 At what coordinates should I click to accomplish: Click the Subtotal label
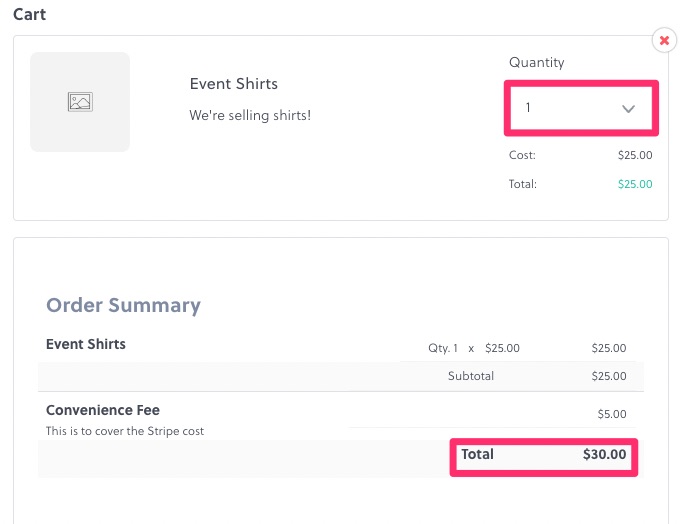pyautogui.click(x=470, y=376)
